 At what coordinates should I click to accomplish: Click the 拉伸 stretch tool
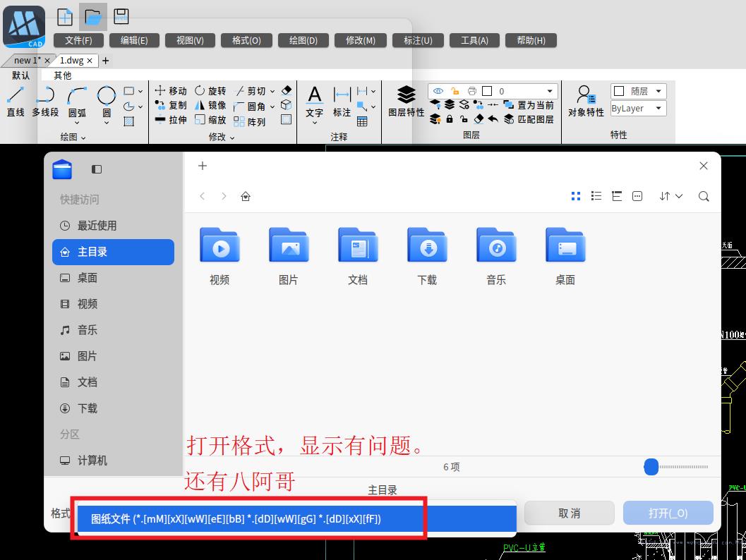tap(171, 120)
